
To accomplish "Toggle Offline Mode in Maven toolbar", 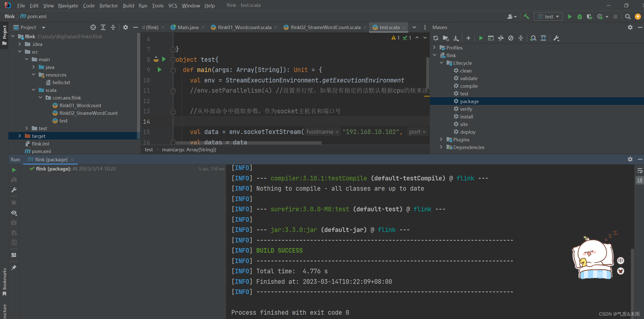I will coord(501,38).
